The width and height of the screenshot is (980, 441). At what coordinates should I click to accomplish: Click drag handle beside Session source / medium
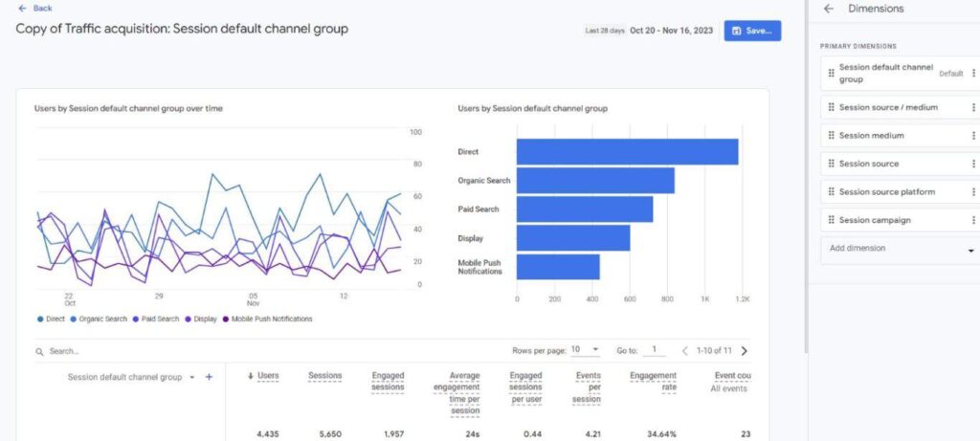pos(831,108)
